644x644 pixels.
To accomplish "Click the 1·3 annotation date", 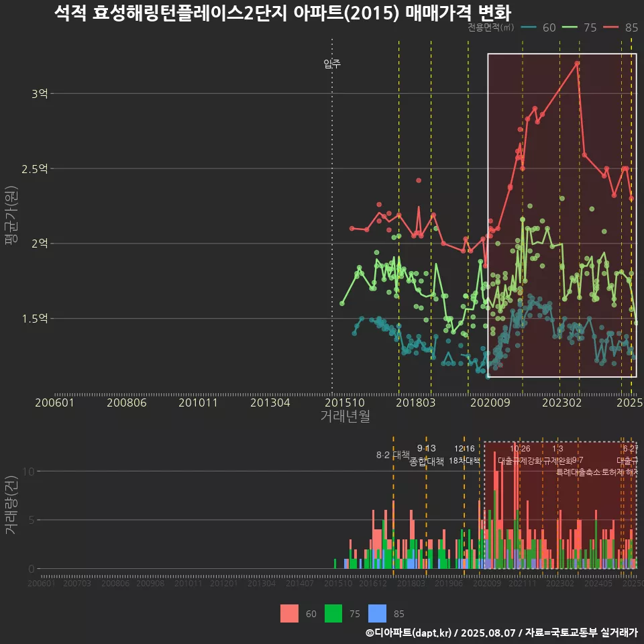I will [557, 449].
